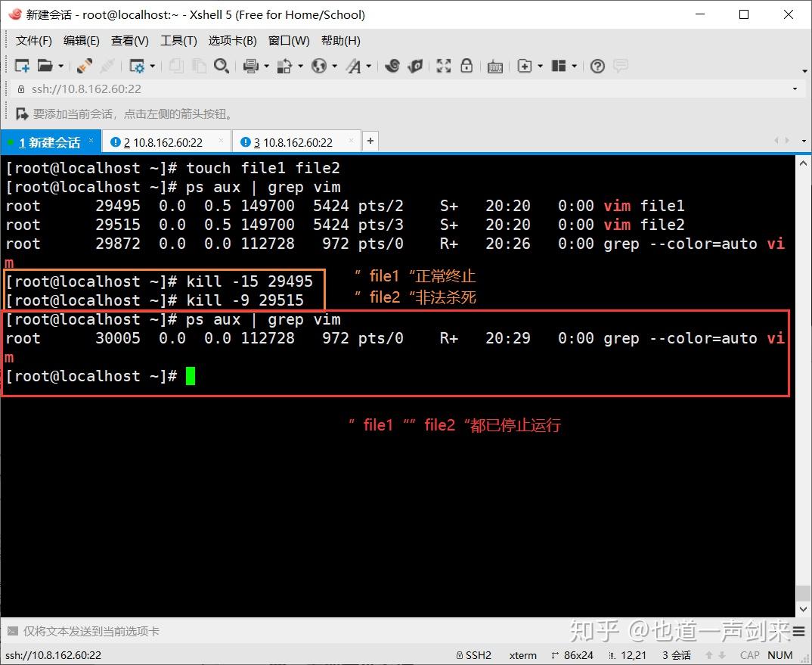This screenshot has width=812, height=665.
Task: Click the Font icon
Action: pos(354,66)
